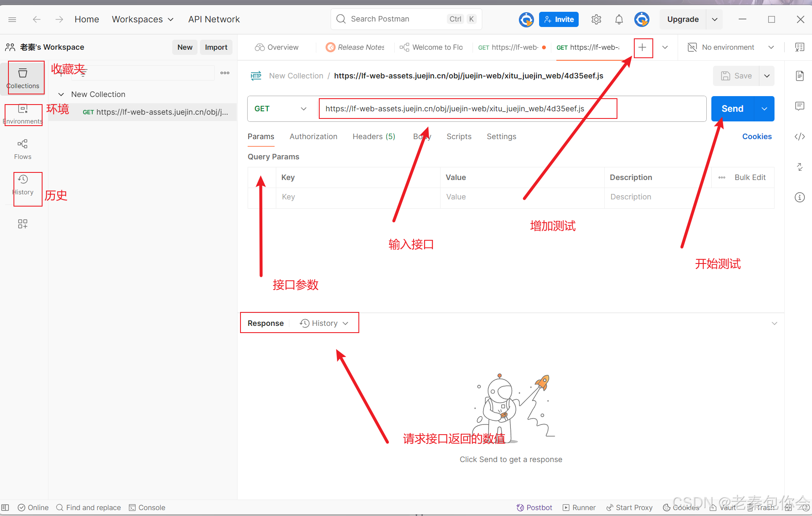This screenshot has height=516, width=812.
Task: Open the History sidebar panel
Action: click(23, 185)
